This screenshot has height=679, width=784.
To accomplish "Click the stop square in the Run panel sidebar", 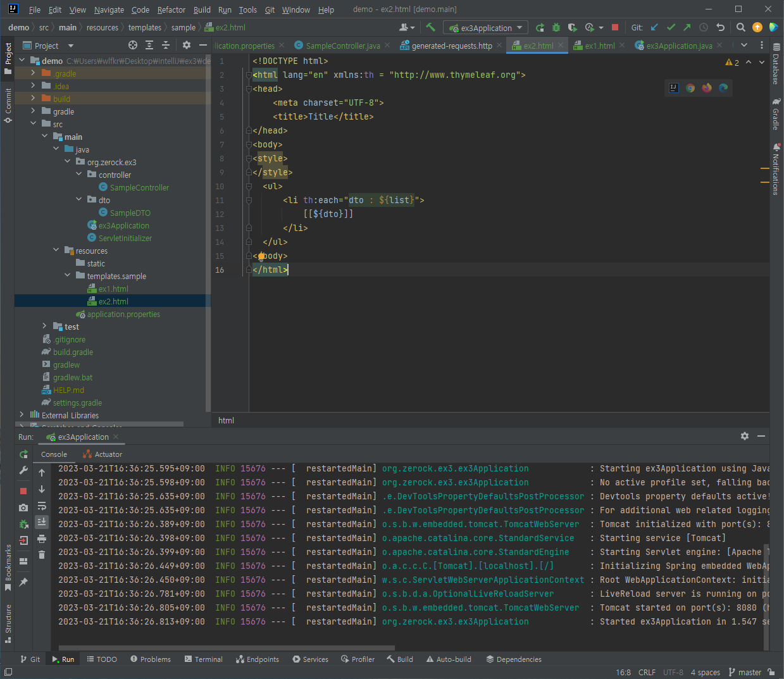I will tap(23, 491).
